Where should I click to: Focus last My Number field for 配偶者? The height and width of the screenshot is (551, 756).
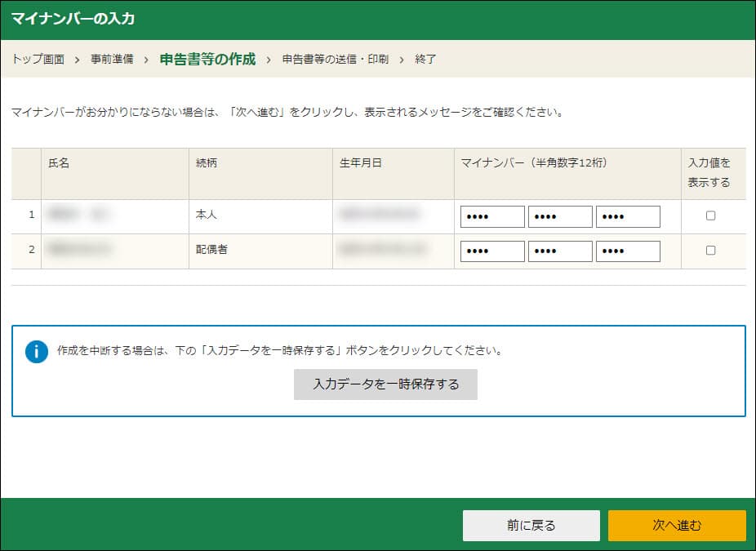click(x=628, y=251)
